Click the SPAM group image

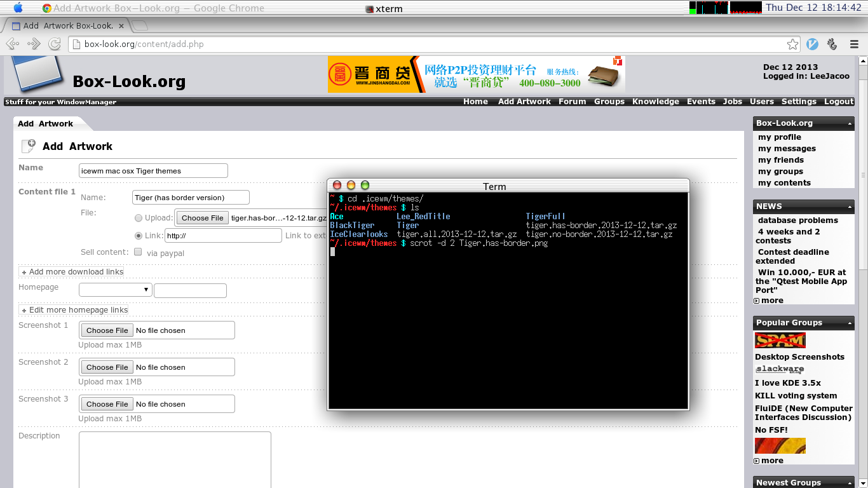[780, 340]
